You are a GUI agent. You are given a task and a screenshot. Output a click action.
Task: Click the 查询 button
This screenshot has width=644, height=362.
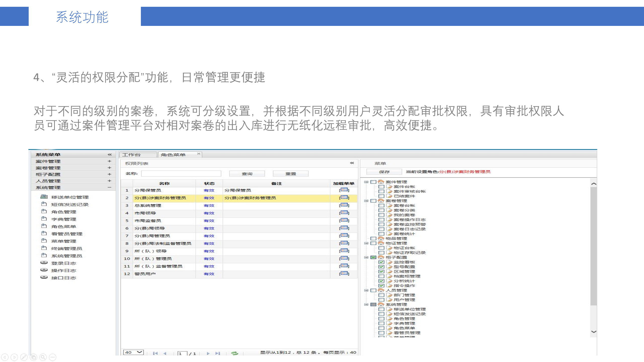247,174
